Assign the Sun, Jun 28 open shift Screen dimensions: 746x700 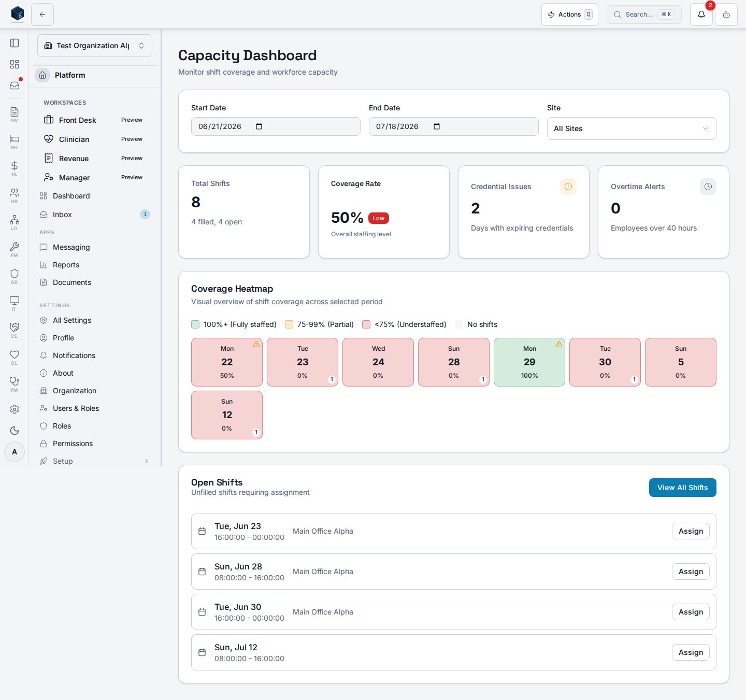click(691, 572)
